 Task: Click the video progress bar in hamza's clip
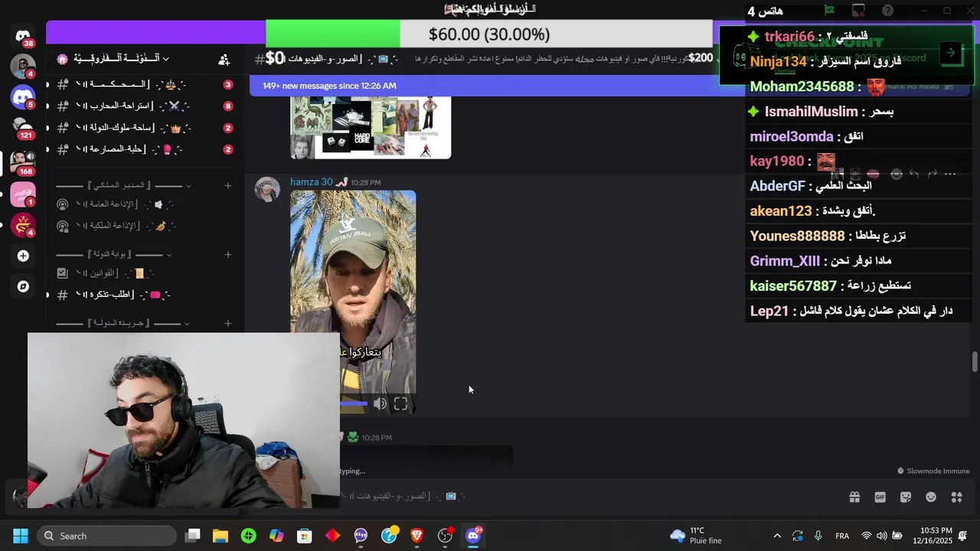pos(354,404)
